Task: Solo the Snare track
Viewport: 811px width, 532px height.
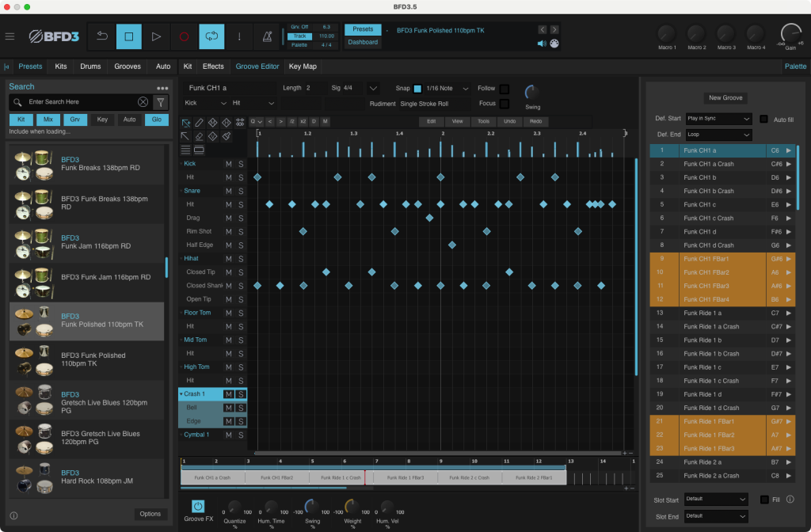Action: click(x=241, y=192)
